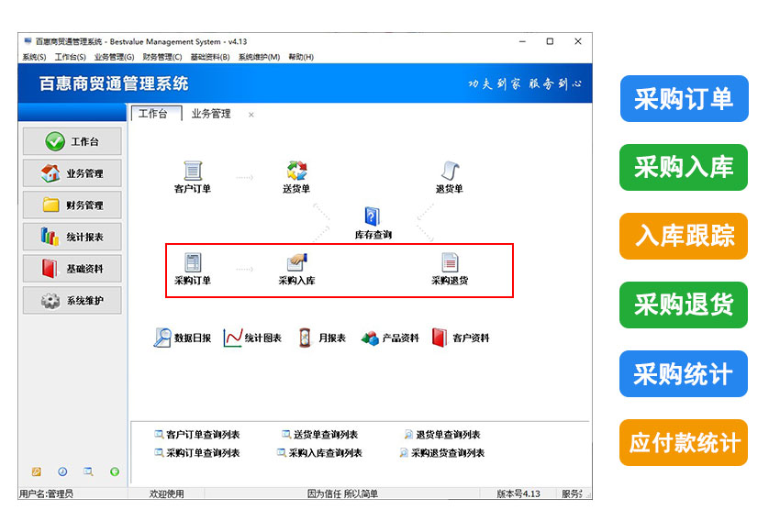Open 帮助(H) menu
The height and width of the screenshot is (532, 780).
pos(301,57)
